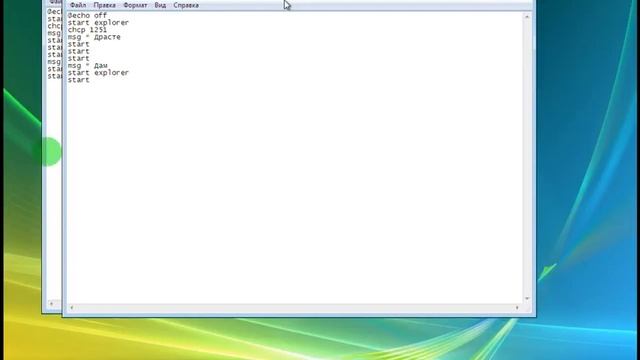Open the Формат menu
Viewport: 640px width, 360px height.
(x=135, y=5)
